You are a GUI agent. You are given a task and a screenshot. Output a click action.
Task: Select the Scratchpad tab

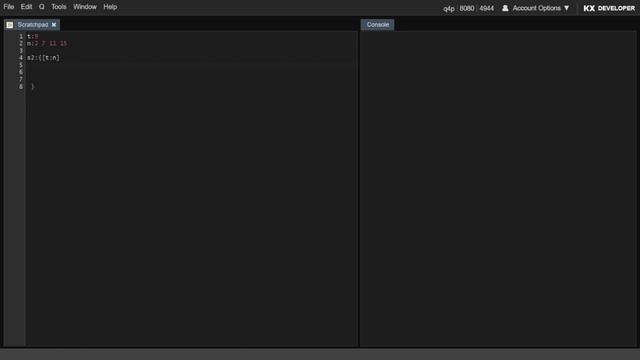tap(33, 25)
